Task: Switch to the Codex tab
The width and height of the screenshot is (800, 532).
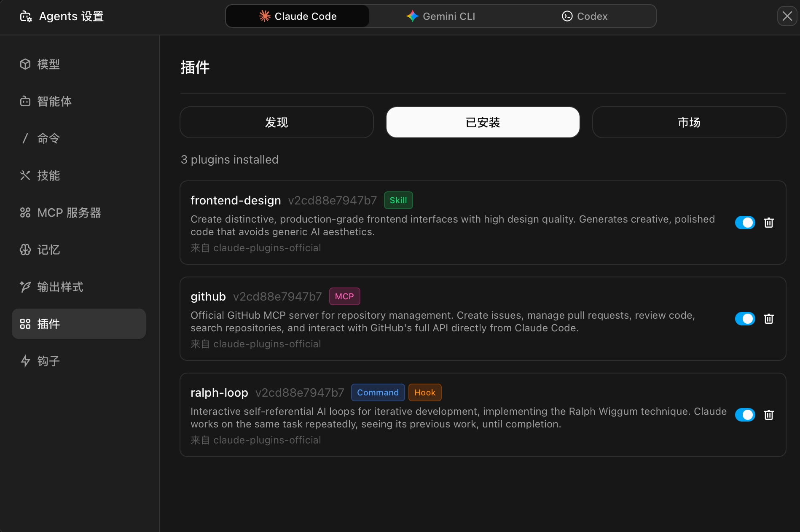Action: point(584,16)
